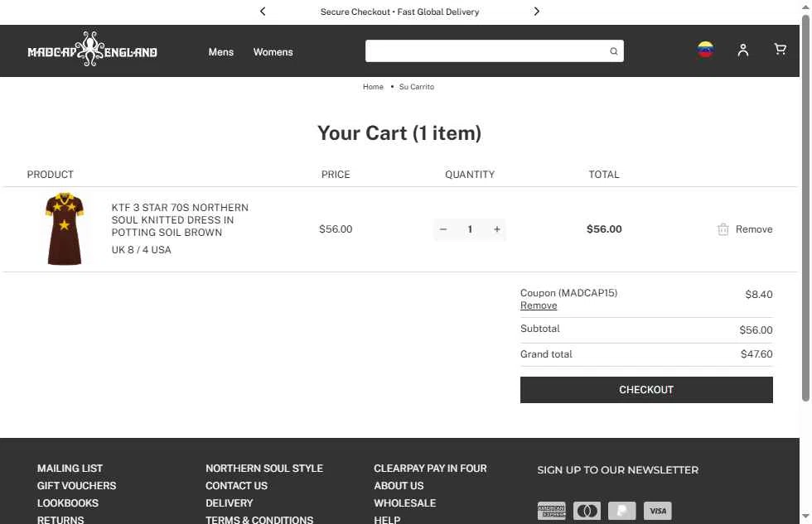Show next announcement with right chevron
This screenshot has width=812, height=524.
(x=537, y=12)
